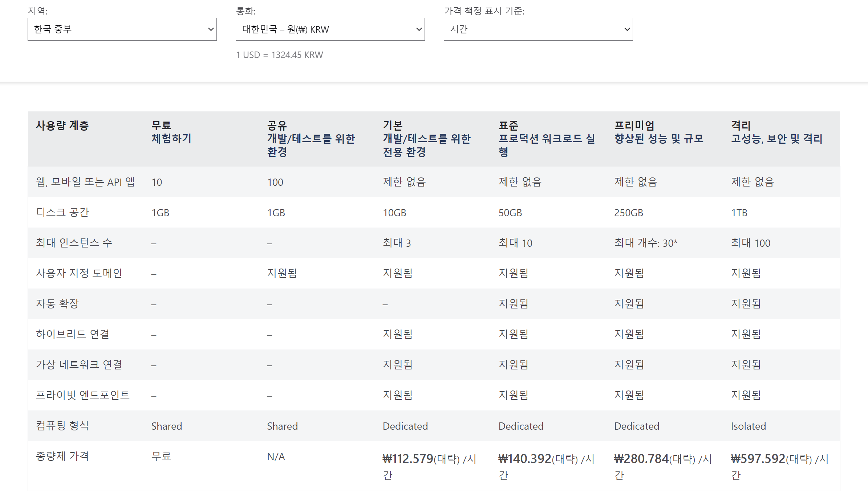This screenshot has height=495, width=868.
Task: Click the ₩112.579 기본 tier price
Action: click(x=408, y=459)
